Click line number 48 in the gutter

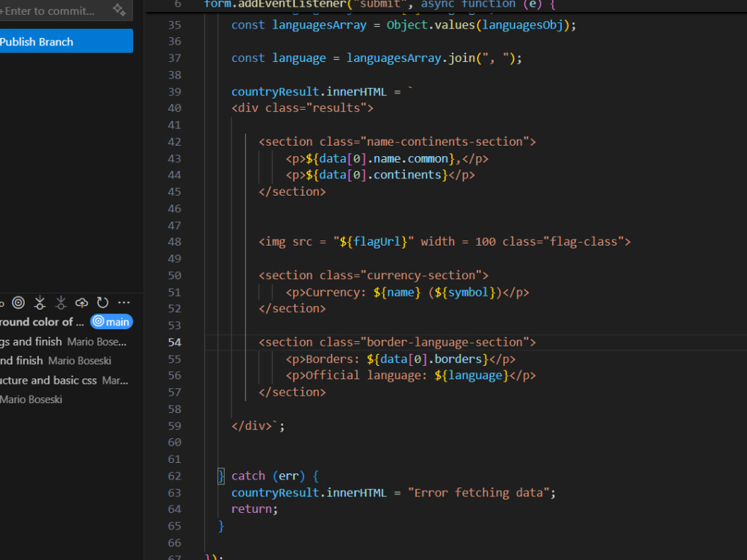coord(174,242)
